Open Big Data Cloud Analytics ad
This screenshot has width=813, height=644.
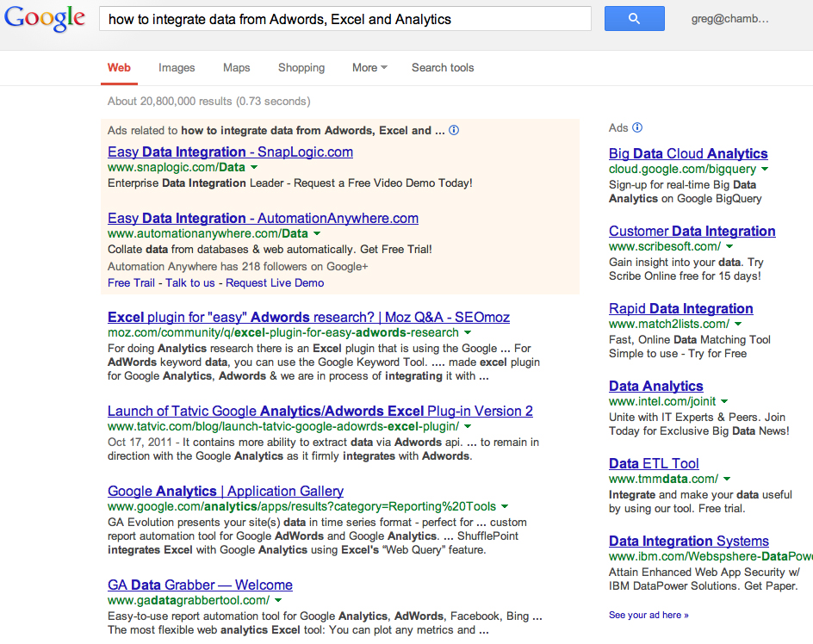[x=688, y=153]
